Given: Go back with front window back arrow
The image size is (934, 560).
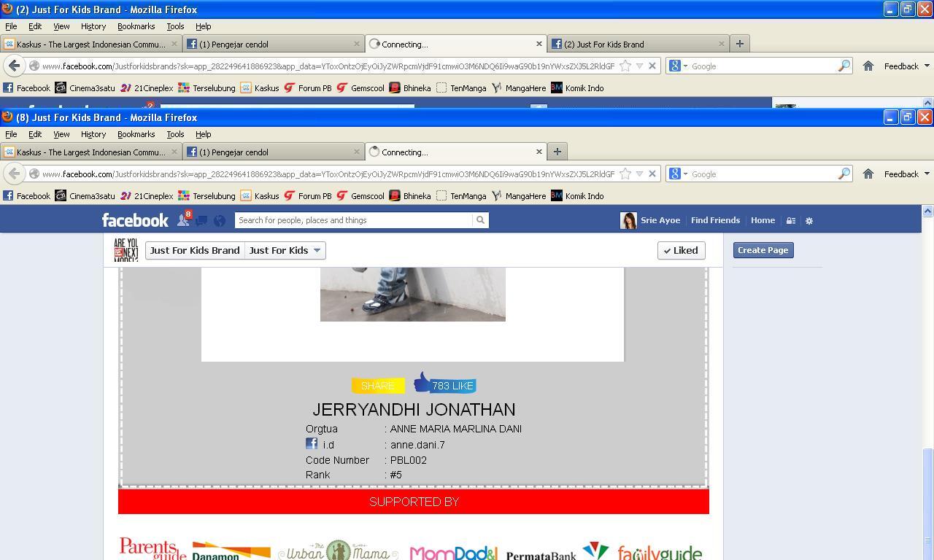Looking at the screenshot, I should point(14,174).
